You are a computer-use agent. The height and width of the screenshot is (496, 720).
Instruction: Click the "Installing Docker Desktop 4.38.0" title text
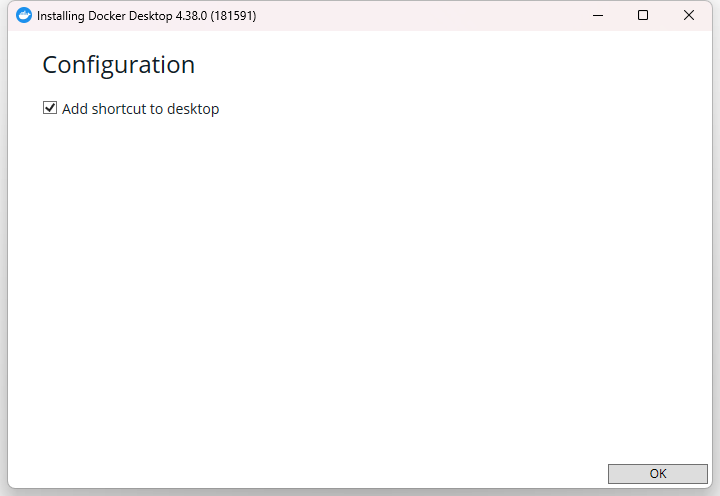point(122,16)
